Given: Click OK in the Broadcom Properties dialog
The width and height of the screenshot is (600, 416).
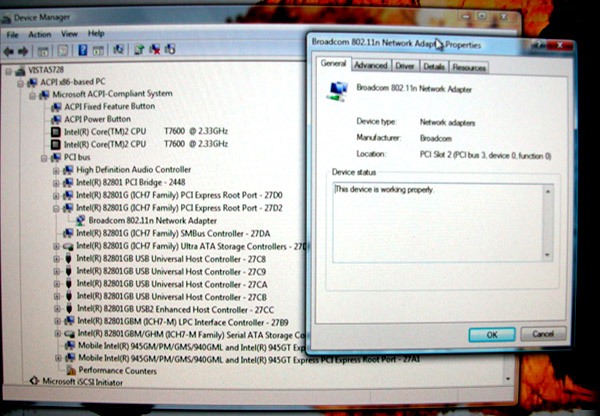Looking at the screenshot, I should pos(492,335).
